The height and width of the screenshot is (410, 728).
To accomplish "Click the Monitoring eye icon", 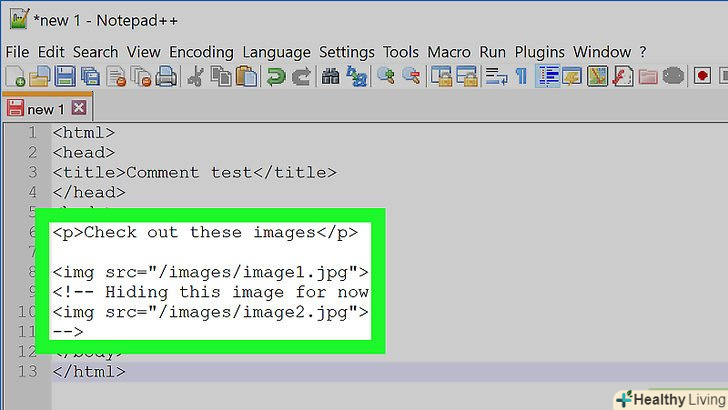I will pos(673,76).
